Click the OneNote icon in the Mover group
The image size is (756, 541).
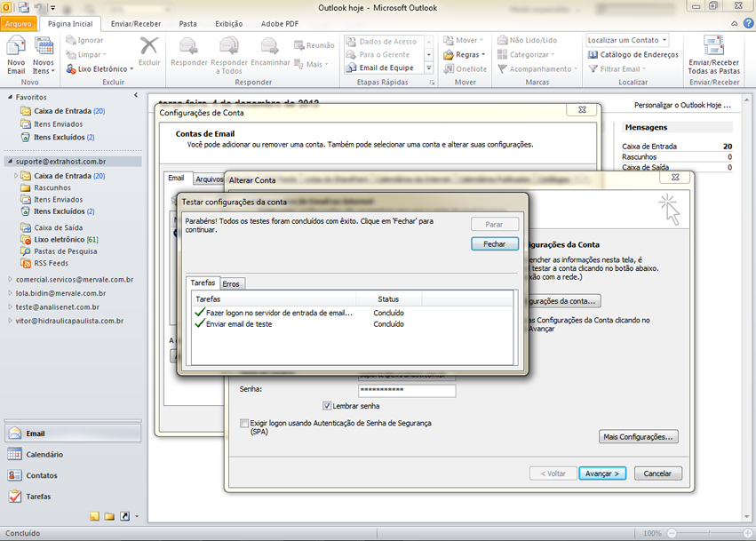(x=449, y=69)
